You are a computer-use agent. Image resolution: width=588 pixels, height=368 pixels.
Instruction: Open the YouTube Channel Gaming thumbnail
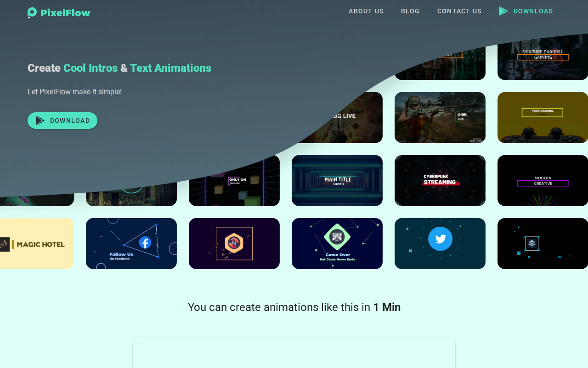(543, 57)
